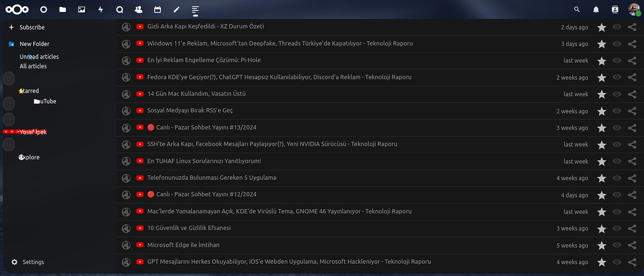Open the News app icon

click(x=196, y=9)
